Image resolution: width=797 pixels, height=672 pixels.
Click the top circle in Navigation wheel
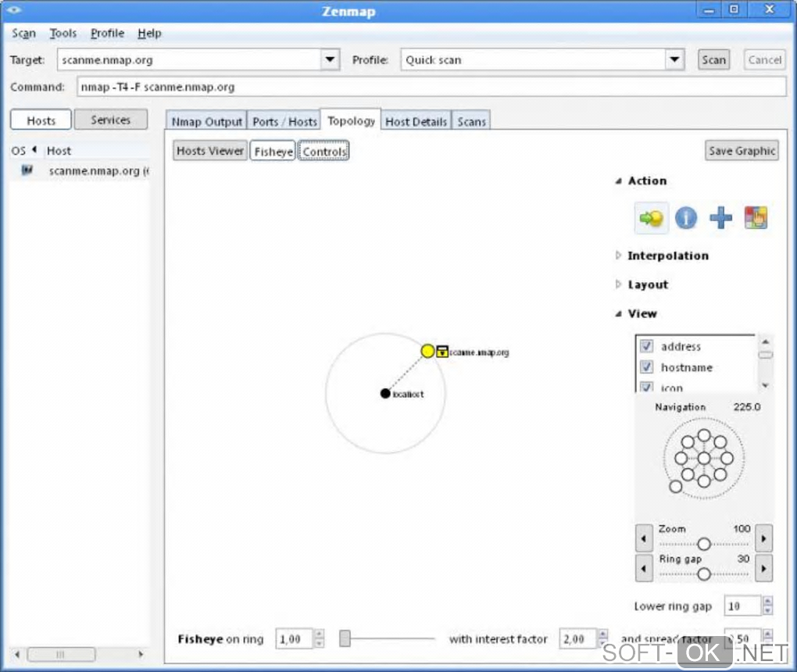pyautogui.click(x=704, y=436)
